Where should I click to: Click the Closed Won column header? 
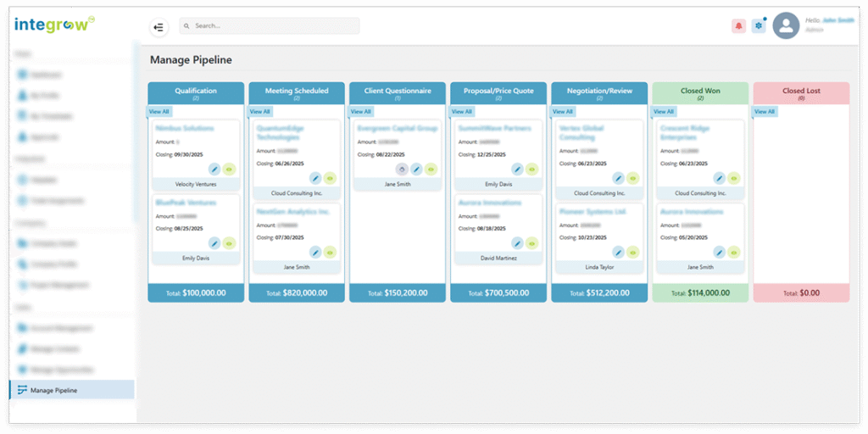700,93
